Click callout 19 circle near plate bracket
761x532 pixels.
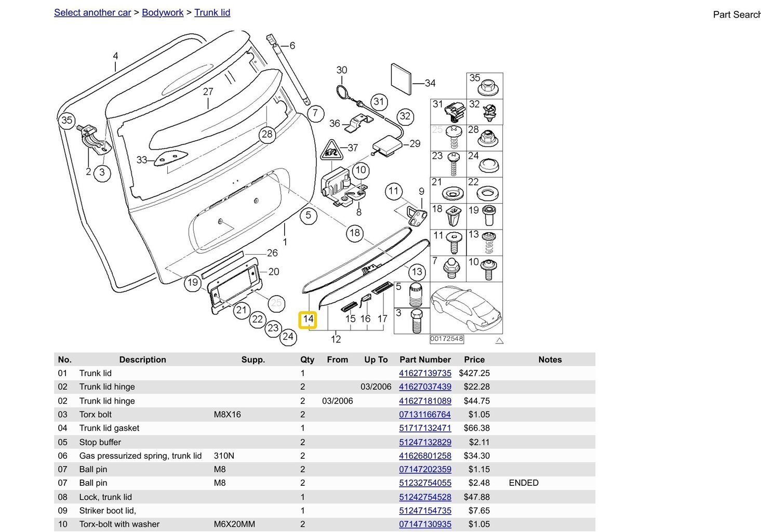coord(193,282)
